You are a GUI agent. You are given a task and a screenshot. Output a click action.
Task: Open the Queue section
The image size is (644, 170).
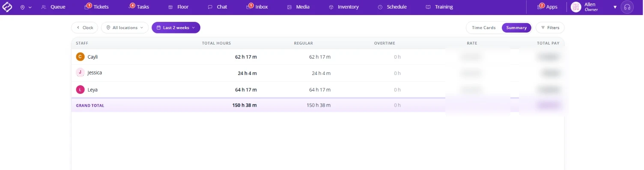click(54, 7)
